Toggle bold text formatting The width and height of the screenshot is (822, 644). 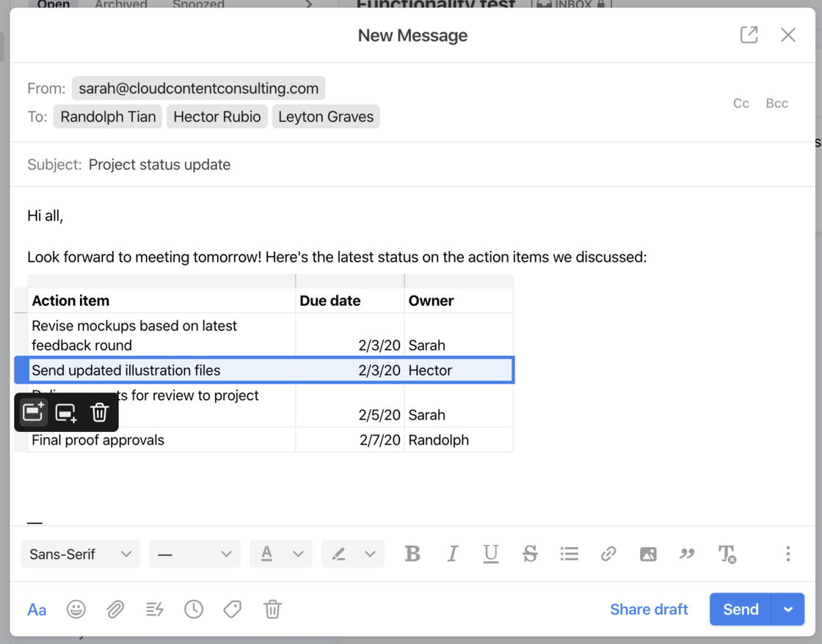(412, 554)
